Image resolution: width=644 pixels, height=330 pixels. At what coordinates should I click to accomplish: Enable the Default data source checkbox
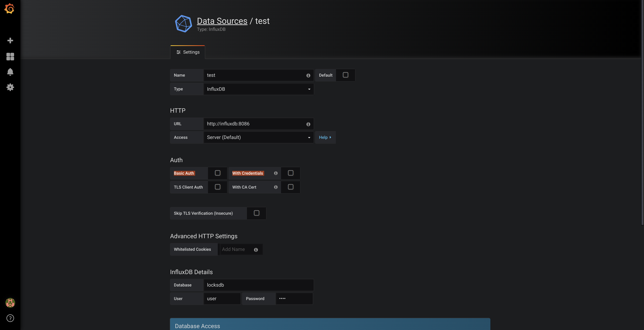(x=345, y=75)
